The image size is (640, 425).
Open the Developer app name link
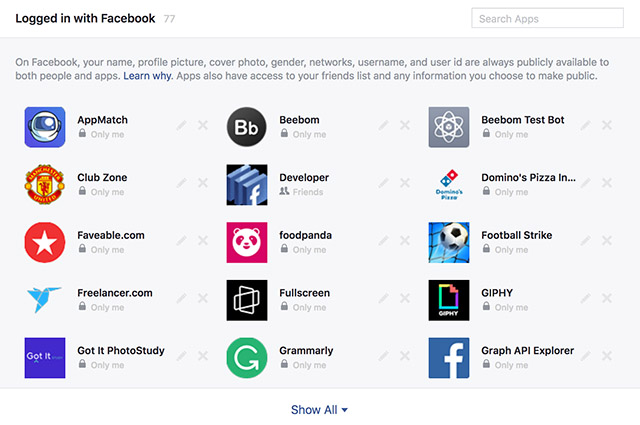(304, 178)
